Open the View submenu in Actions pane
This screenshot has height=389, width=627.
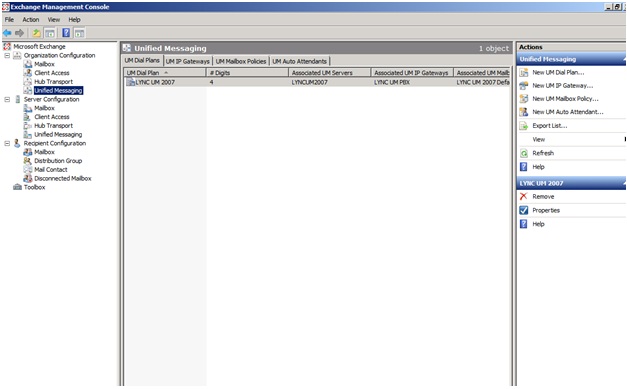(539, 140)
